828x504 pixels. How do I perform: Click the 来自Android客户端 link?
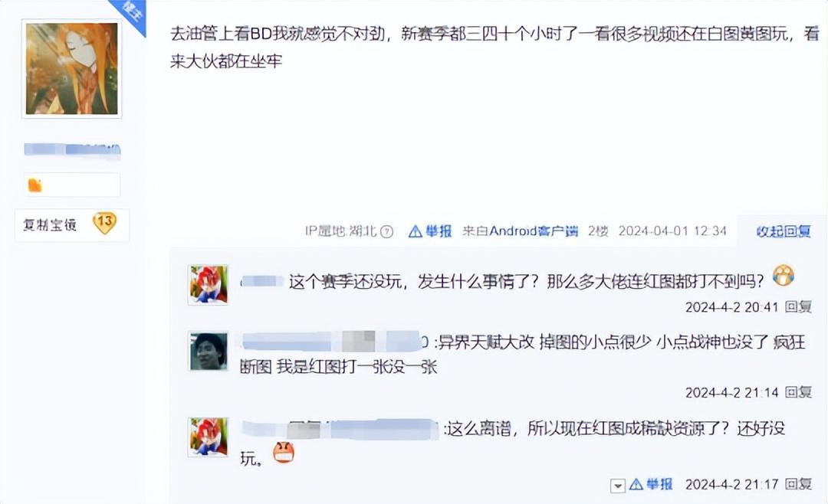520,231
